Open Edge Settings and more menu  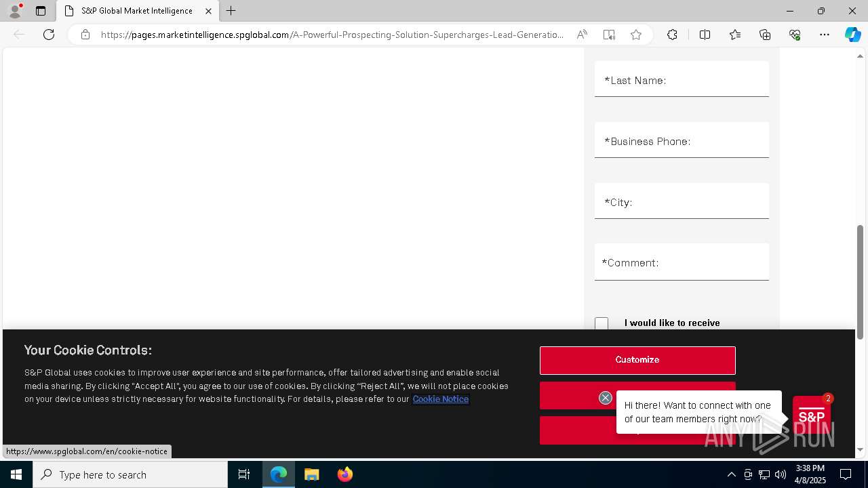(x=825, y=35)
